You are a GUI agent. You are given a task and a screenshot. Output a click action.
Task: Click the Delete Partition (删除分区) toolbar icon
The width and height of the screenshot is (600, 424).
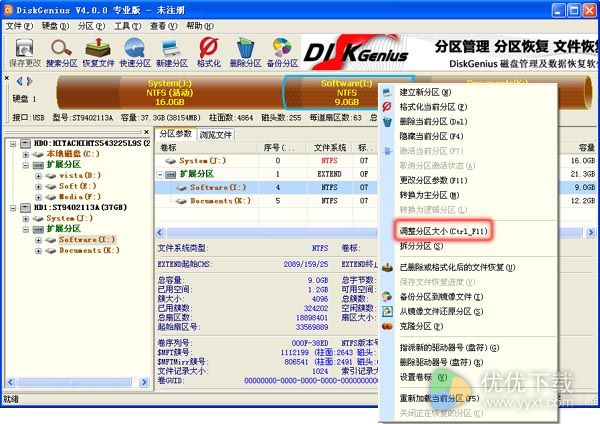(245, 53)
